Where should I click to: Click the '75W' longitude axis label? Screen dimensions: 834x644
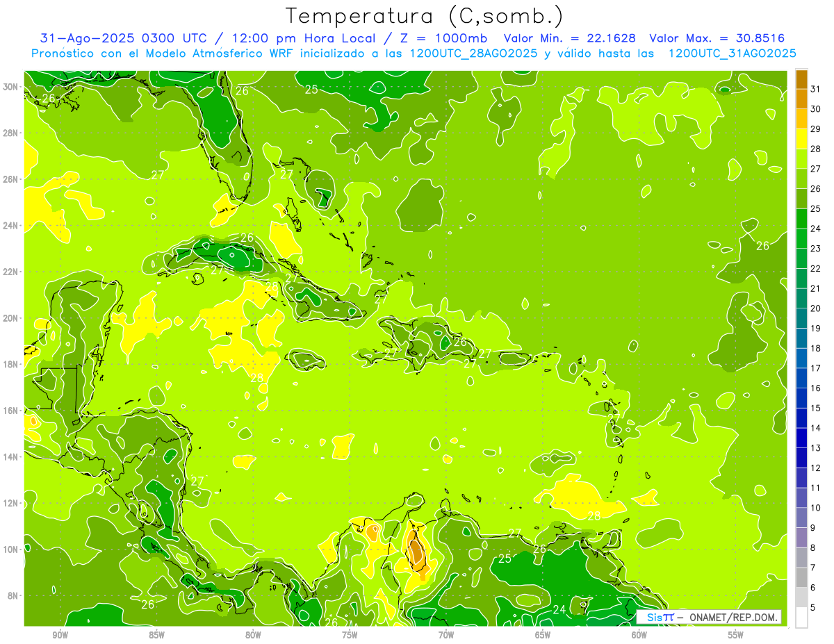pos(350,636)
